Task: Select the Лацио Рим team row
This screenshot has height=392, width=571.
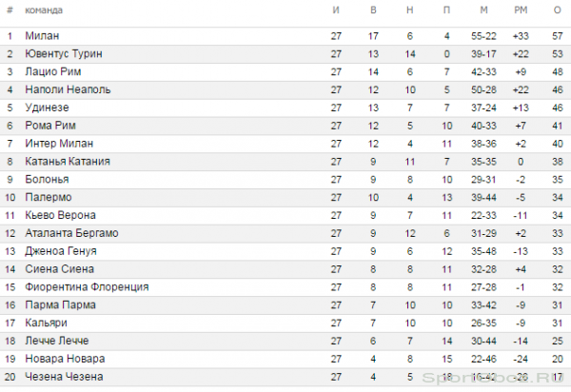Action: [285, 72]
